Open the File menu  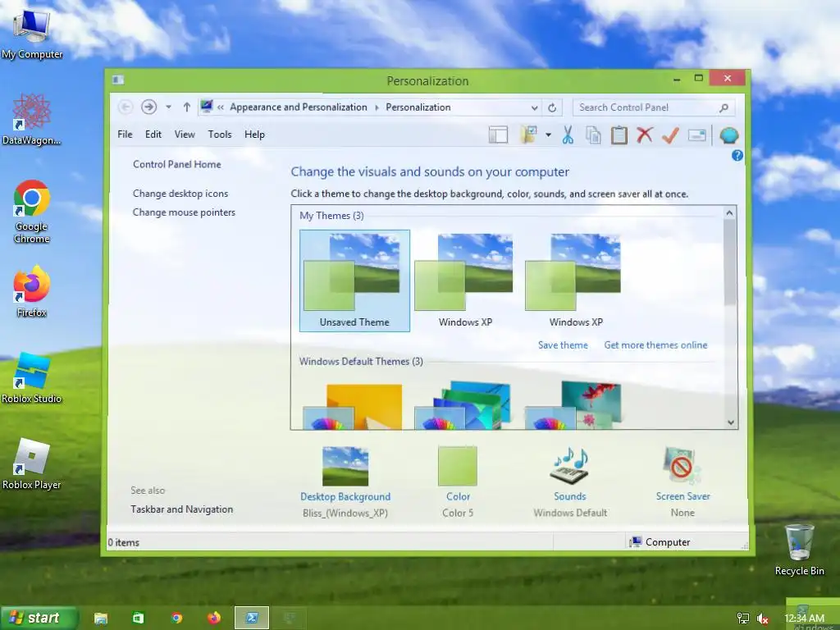[x=125, y=135]
